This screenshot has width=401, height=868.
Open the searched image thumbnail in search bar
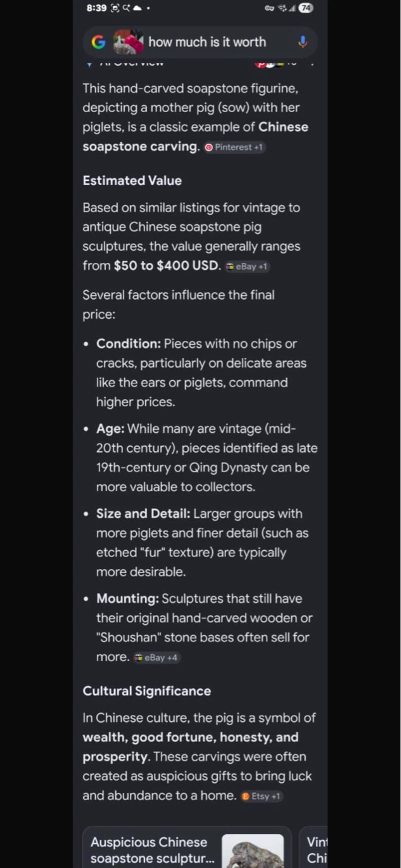pos(128,42)
